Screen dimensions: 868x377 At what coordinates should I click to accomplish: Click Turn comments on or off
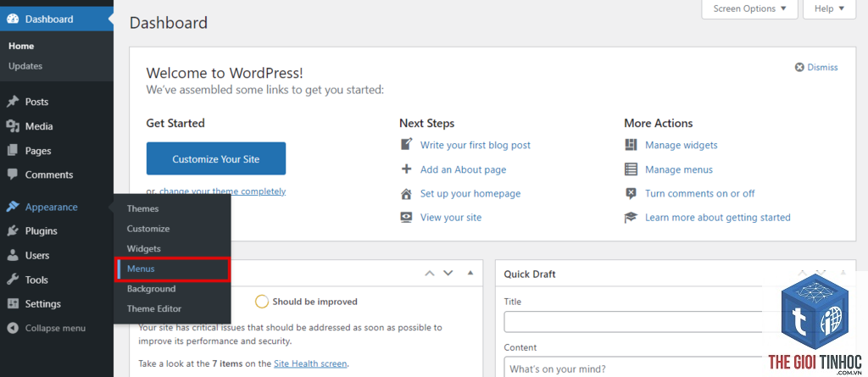699,194
